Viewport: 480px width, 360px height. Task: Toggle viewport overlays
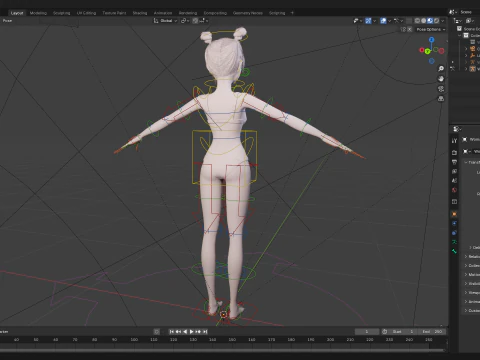[x=383, y=21]
